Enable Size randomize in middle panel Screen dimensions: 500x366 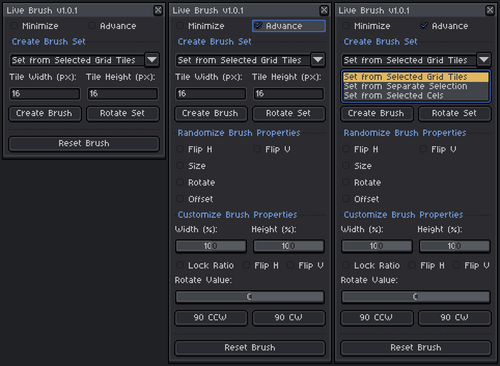(180, 166)
